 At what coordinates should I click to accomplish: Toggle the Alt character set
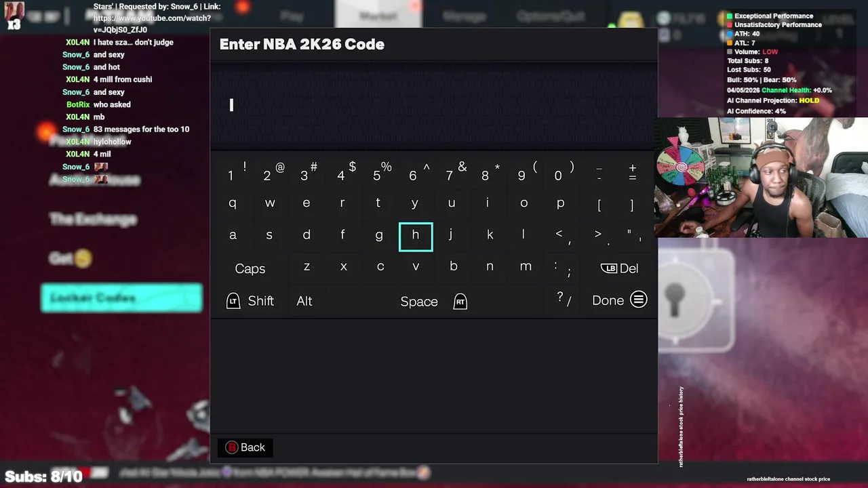pyautogui.click(x=304, y=301)
